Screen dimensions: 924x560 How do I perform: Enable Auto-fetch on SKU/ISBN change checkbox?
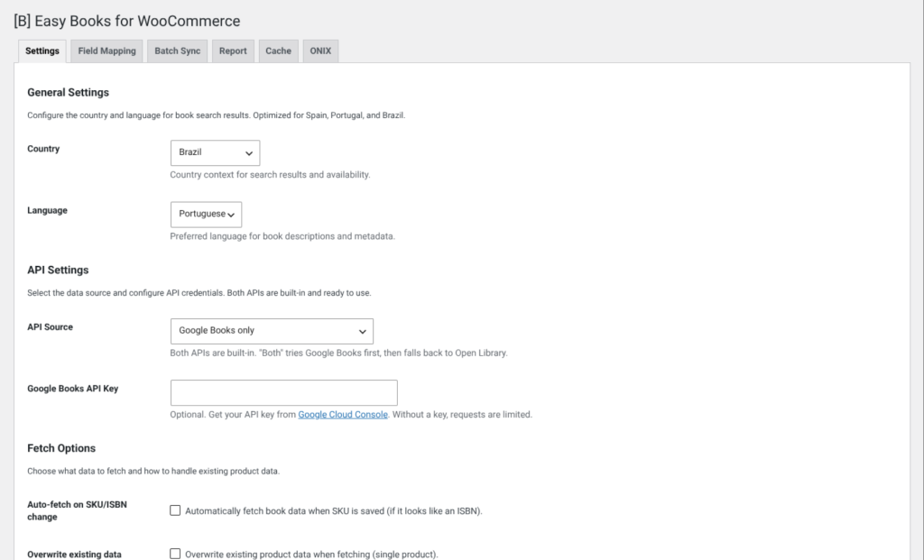tap(175, 510)
